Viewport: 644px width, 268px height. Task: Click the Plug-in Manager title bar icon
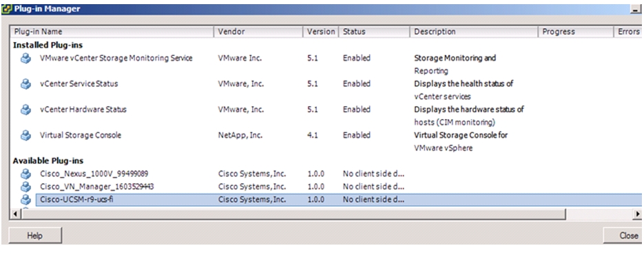(6, 9)
